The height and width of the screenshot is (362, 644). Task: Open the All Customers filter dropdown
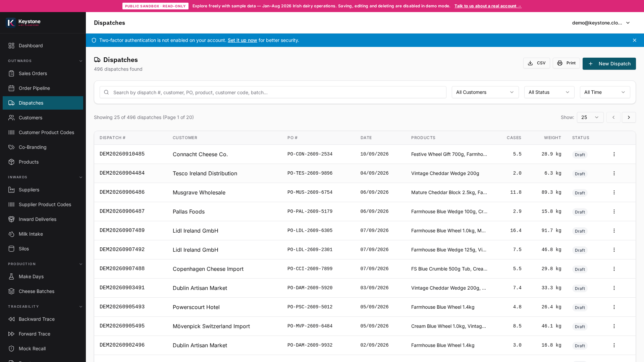pos(485,92)
